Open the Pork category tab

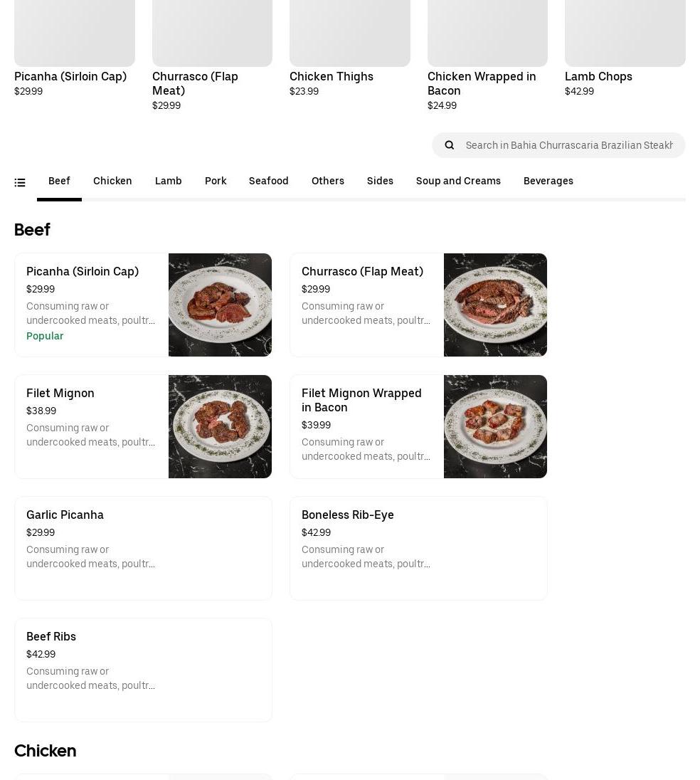[216, 181]
